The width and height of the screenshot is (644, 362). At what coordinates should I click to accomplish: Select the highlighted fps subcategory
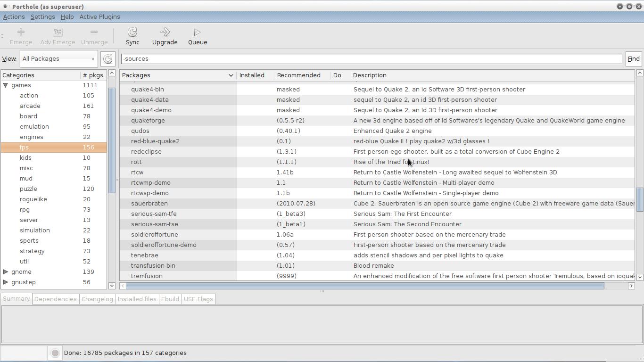point(54,148)
